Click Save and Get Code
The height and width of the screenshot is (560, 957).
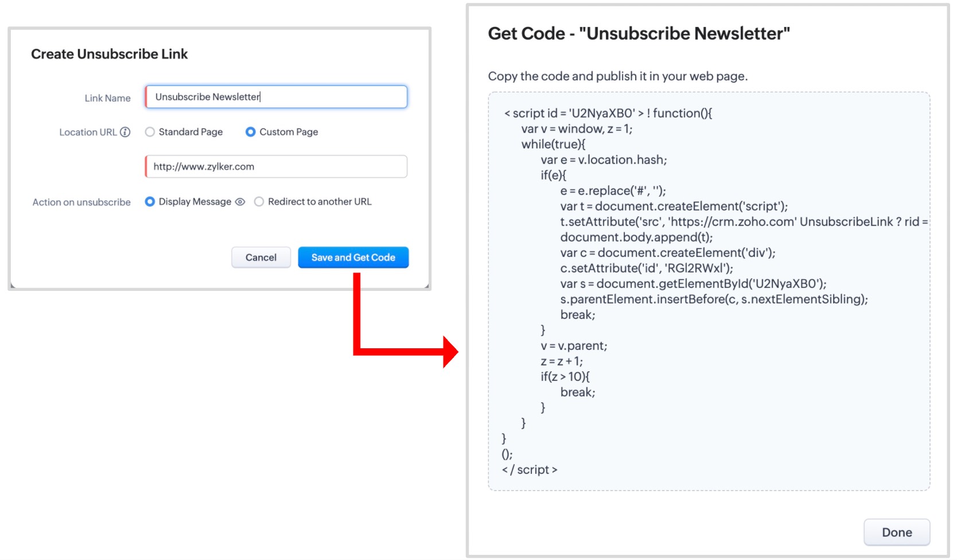click(353, 258)
